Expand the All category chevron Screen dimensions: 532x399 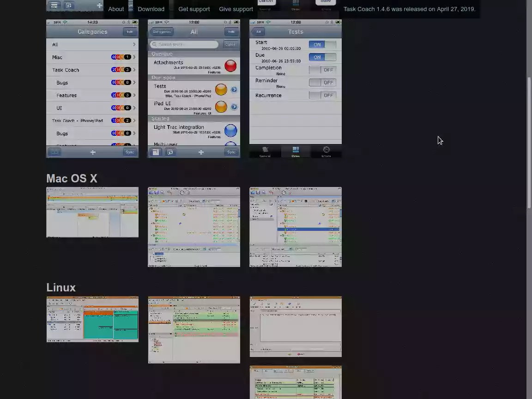134,44
